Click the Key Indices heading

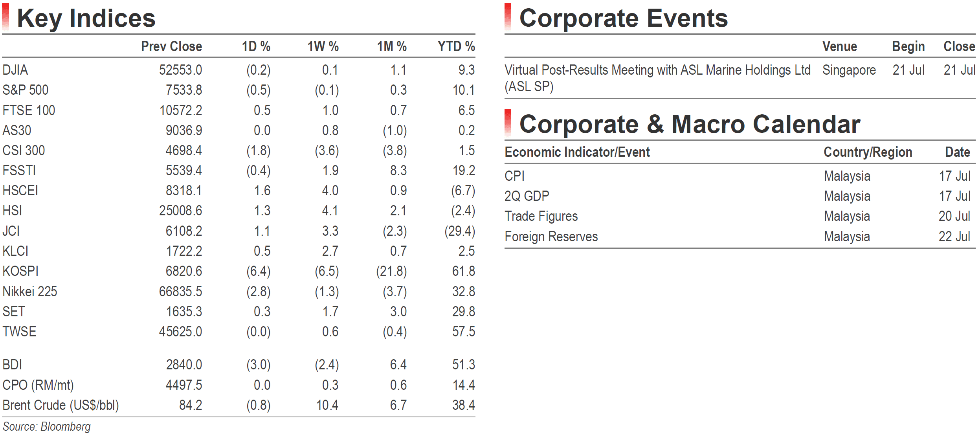[x=86, y=18]
